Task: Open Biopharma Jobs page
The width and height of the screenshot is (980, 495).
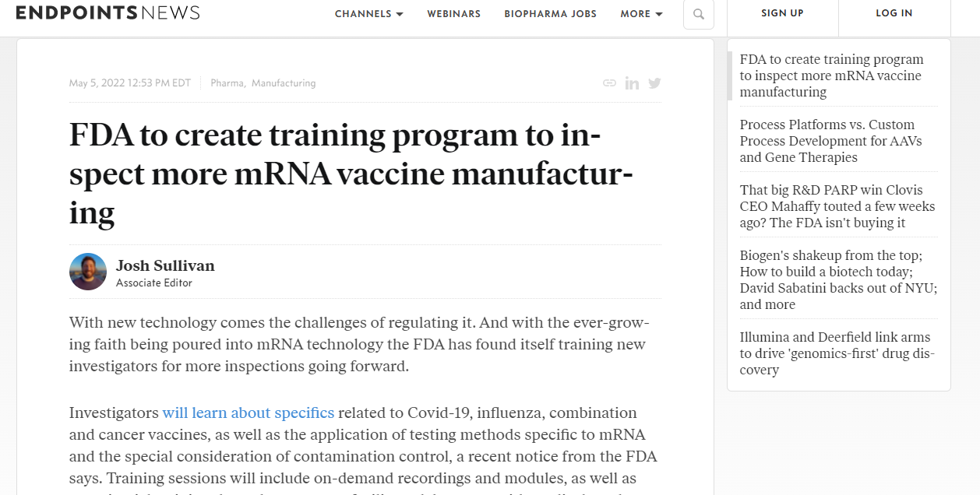Action: coord(550,14)
